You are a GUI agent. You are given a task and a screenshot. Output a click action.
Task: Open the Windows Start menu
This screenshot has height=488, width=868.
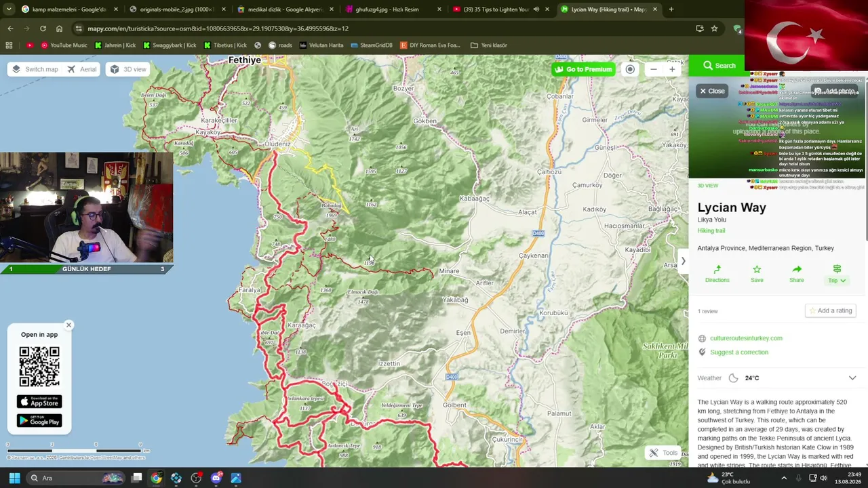click(x=14, y=478)
